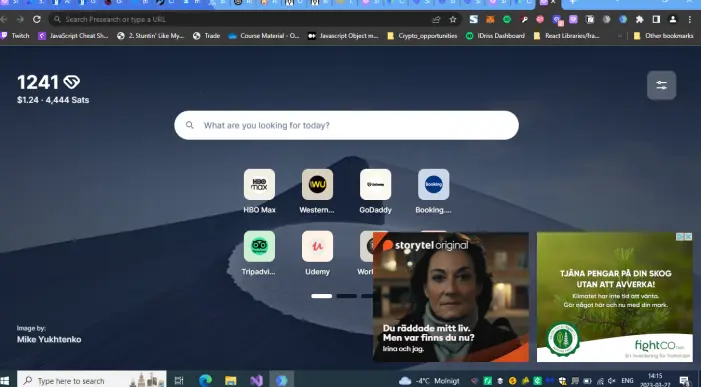Open the Twitch bookmark
The image size is (701, 387).
pos(15,36)
